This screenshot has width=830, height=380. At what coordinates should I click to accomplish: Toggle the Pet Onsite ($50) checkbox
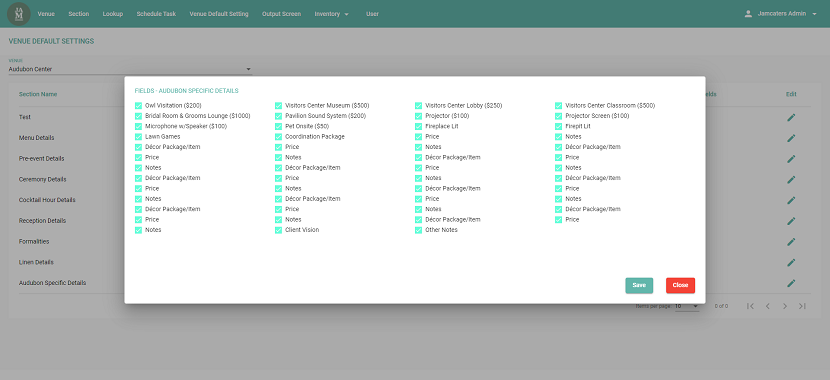click(x=278, y=126)
